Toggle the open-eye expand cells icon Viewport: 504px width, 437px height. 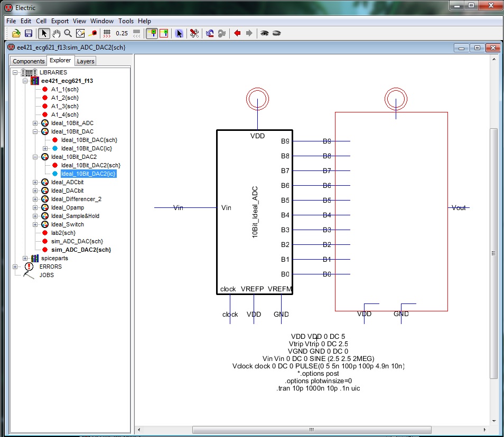point(264,33)
